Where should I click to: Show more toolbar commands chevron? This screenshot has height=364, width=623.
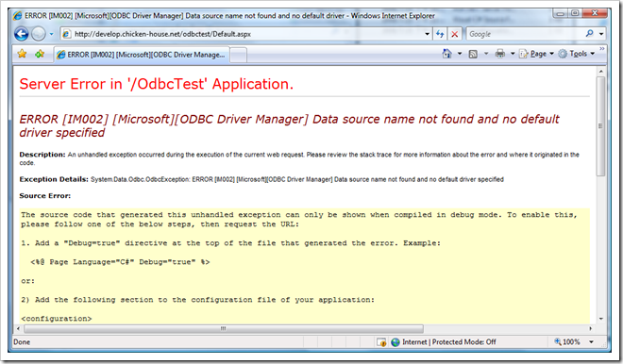click(x=602, y=48)
